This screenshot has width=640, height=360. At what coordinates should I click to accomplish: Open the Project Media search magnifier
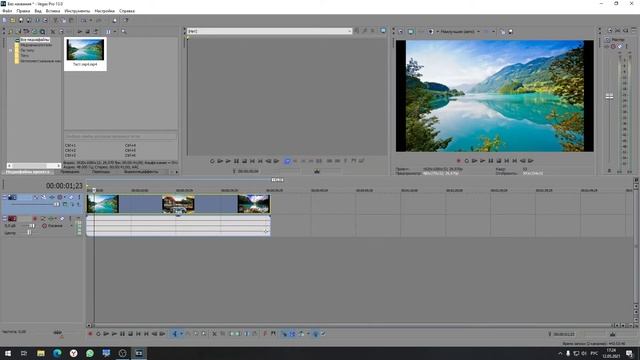124,31
